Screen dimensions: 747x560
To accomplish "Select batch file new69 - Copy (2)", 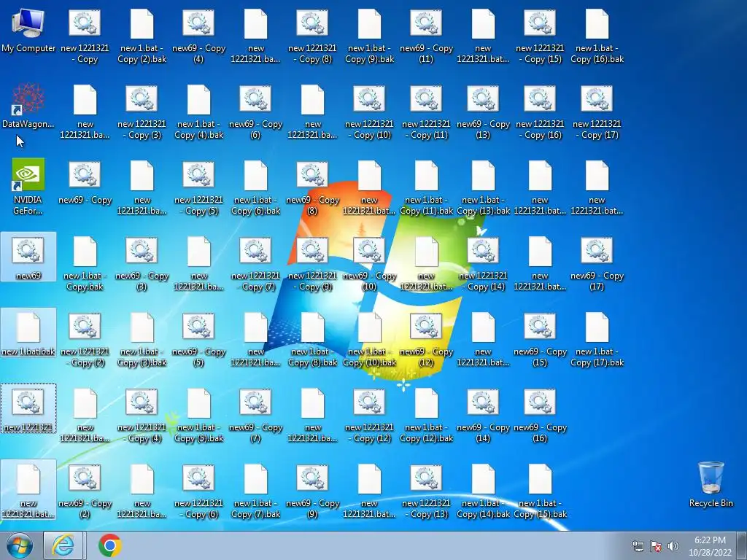I will coord(85,491).
